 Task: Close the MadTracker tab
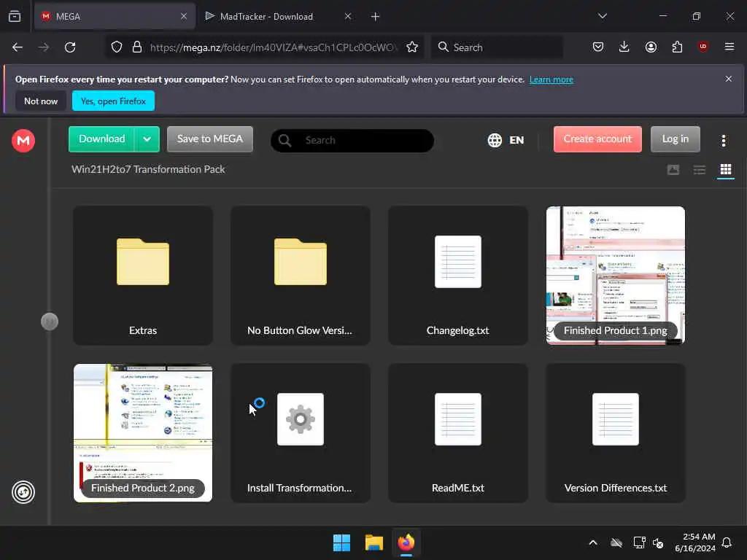click(348, 16)
